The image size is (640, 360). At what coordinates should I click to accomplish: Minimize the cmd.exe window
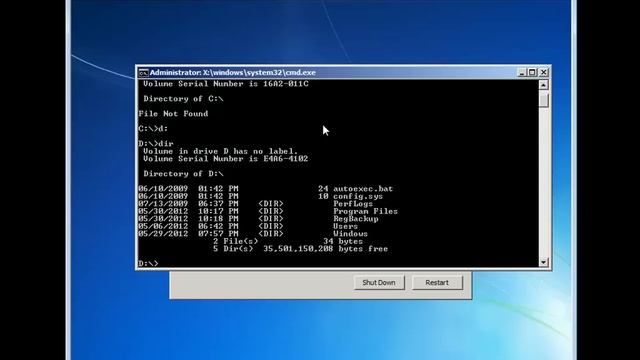click(x=521, y=72)
